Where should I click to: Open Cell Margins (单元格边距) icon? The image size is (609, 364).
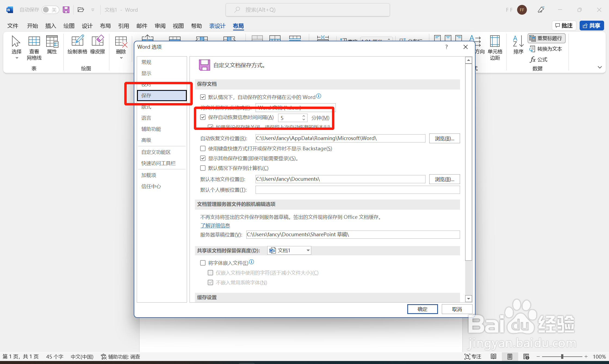click(495, 41)
